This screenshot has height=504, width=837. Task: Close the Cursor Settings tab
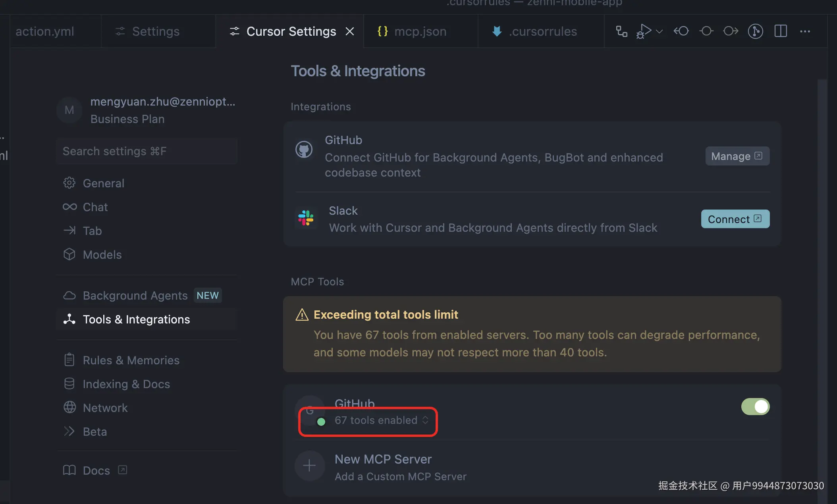click(350, 31)
